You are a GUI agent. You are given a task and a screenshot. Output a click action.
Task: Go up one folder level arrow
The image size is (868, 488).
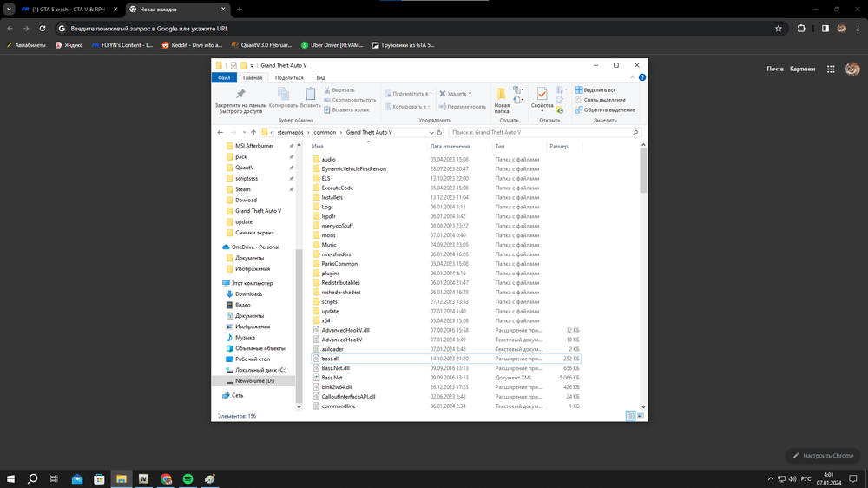pyautogui.click(x=253, y=132)
